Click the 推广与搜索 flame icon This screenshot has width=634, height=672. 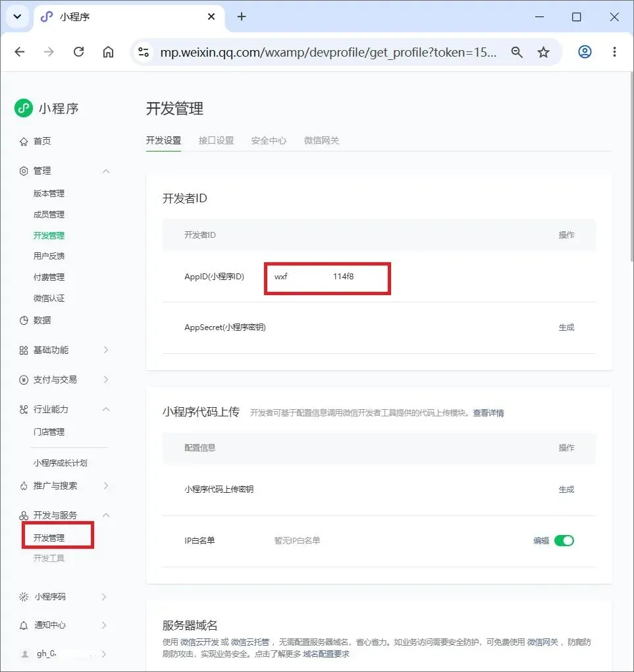(x=24, y=486)
